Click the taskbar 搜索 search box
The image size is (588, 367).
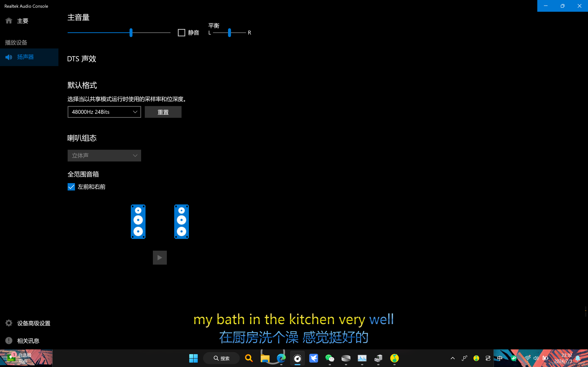(221, 358)
